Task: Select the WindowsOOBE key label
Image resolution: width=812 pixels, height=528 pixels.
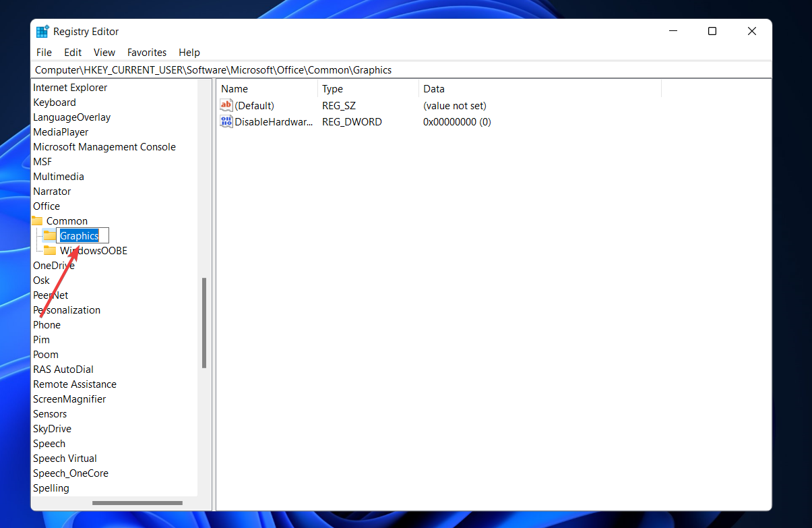Action: pyautogui.click(x=94, y=251)
